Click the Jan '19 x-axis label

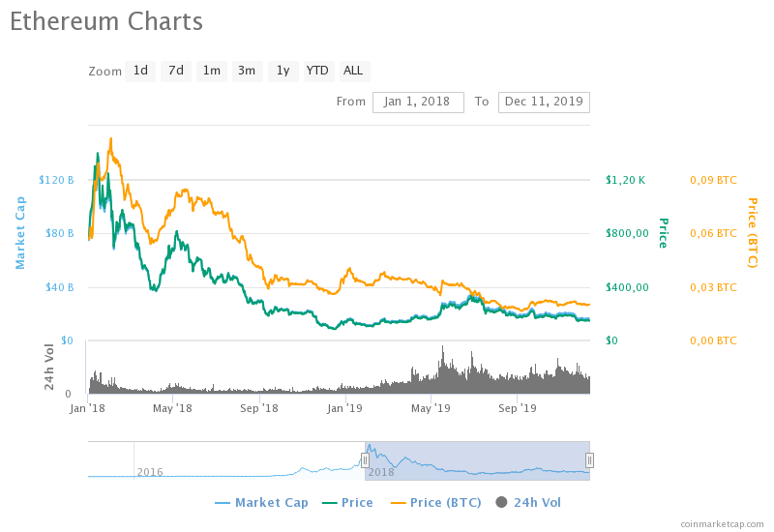[x=345, y=408]
